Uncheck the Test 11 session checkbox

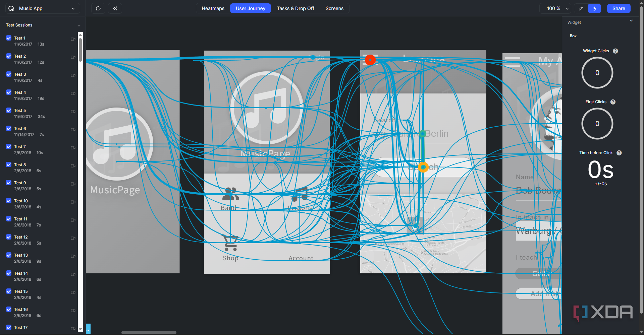tap(9, 219)
